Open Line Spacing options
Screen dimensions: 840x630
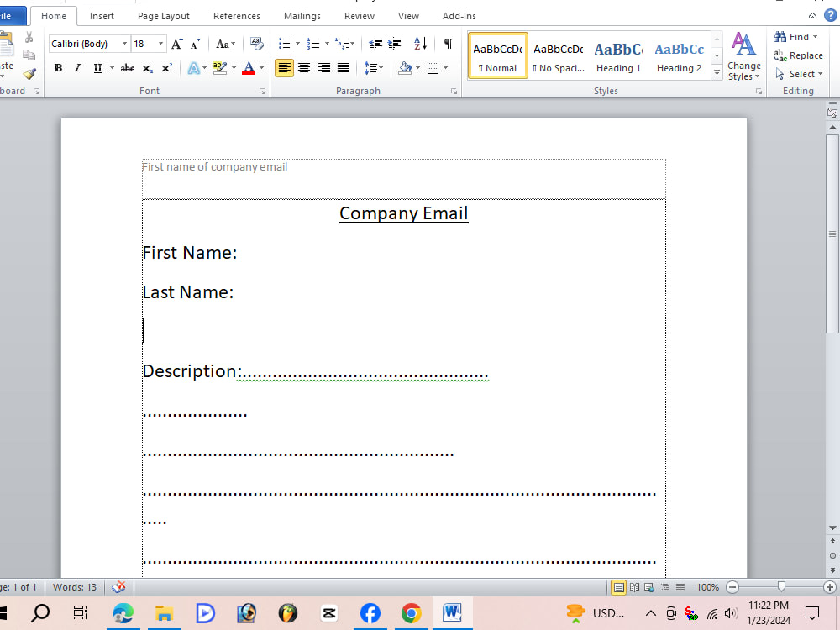[x=370, y=68]
